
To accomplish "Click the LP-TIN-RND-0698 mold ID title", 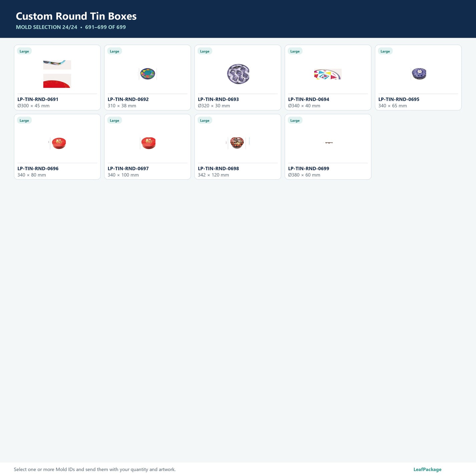I will click(218, 169).
